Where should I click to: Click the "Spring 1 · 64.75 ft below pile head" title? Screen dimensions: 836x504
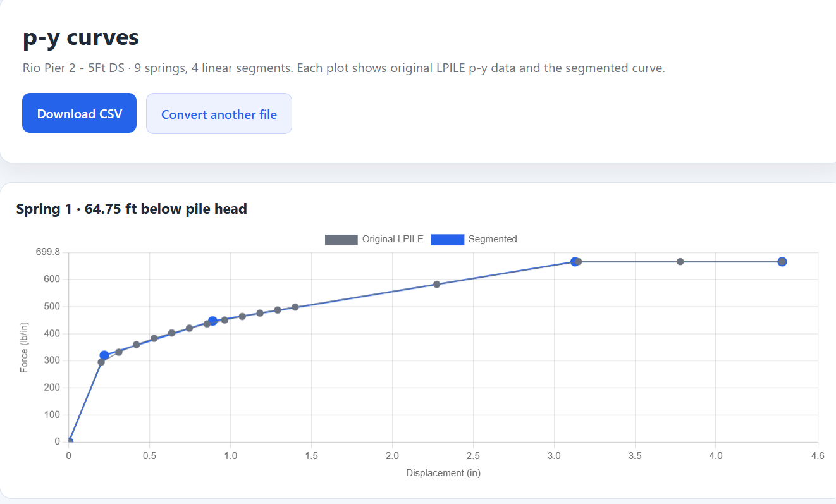(x=132, y=209)
